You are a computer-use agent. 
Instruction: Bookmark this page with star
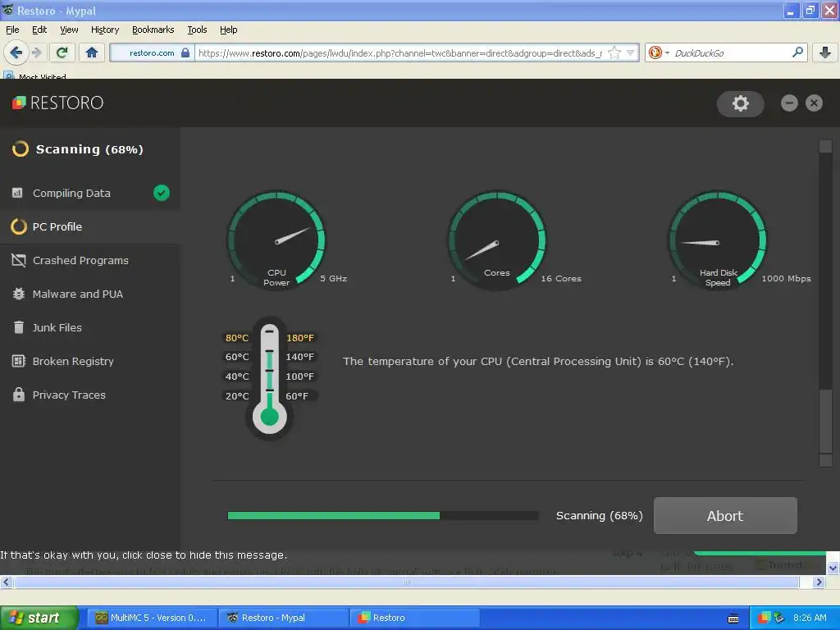tap(615, 52)
